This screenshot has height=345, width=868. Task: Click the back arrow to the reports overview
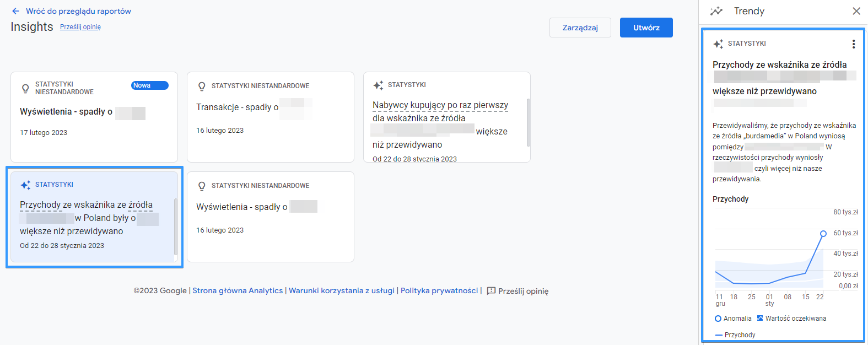(x=15, y=11)
